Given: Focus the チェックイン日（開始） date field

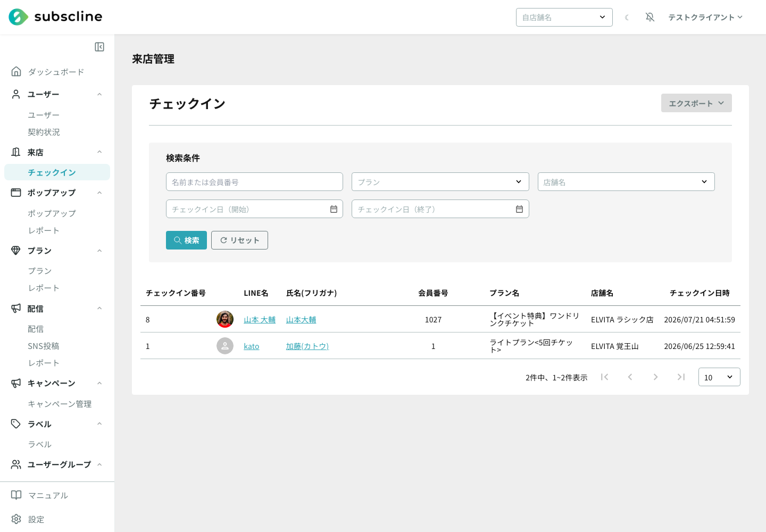Looking at the screenshot, I should tap(254, 209).
